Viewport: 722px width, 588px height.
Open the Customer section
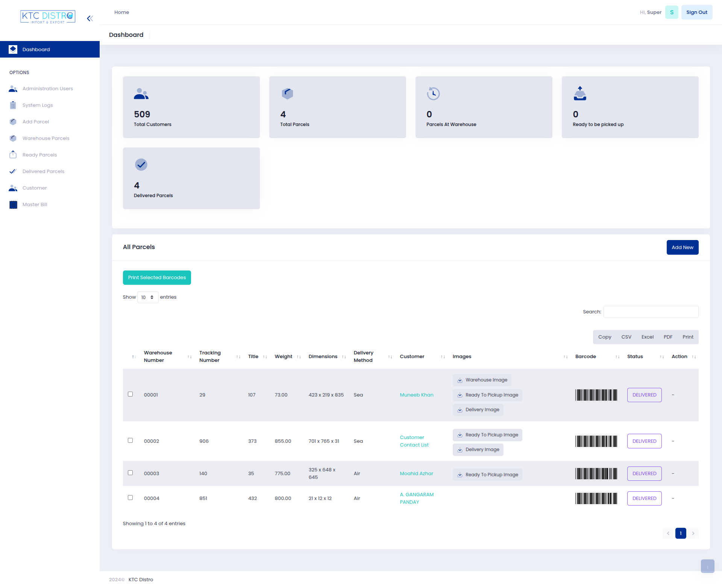pos(34,188)
